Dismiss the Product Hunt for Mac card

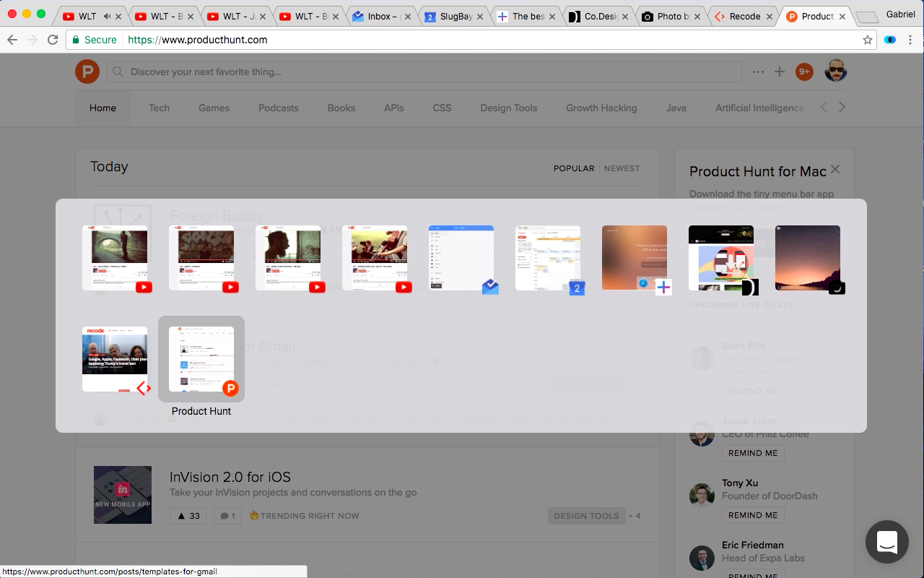click(835, 169)
